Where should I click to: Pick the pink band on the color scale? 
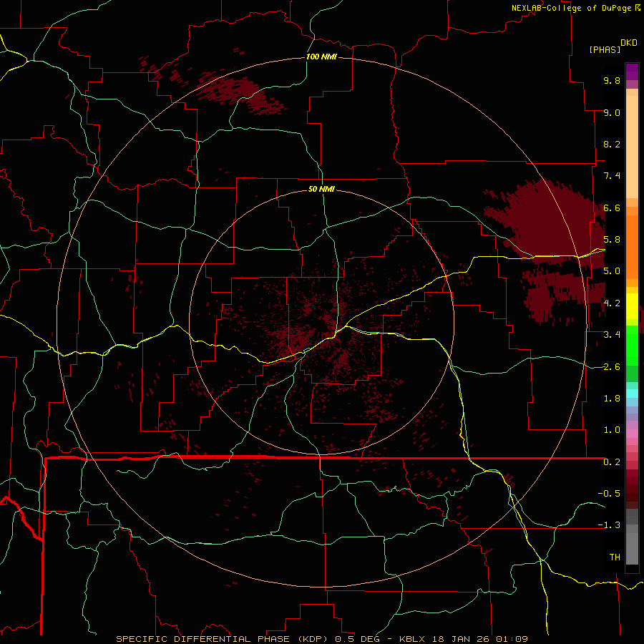(632, 434)
